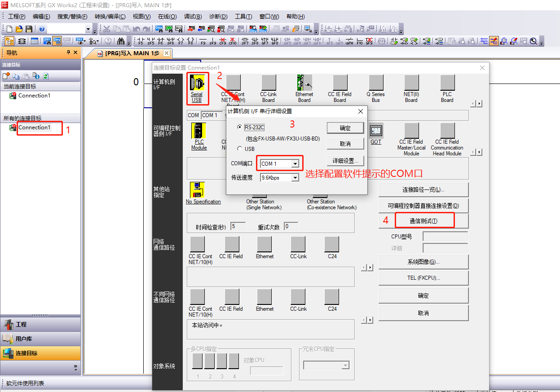Click 可编程控制器直接连接设置(D) button

(x=423, y=206)
